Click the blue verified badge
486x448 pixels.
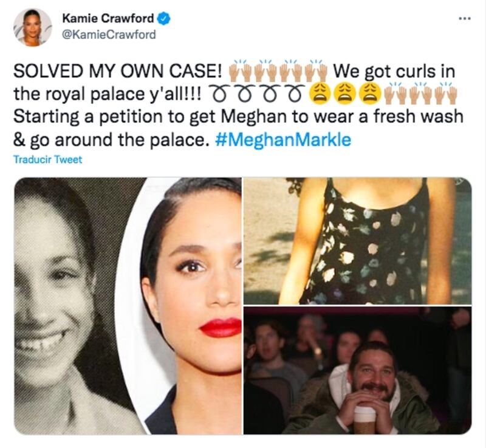coord(164,19)
